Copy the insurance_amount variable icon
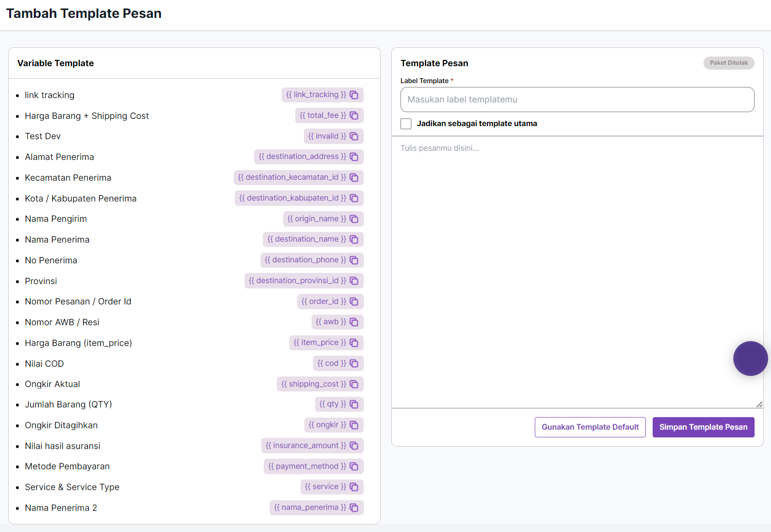 click(354, 446)
